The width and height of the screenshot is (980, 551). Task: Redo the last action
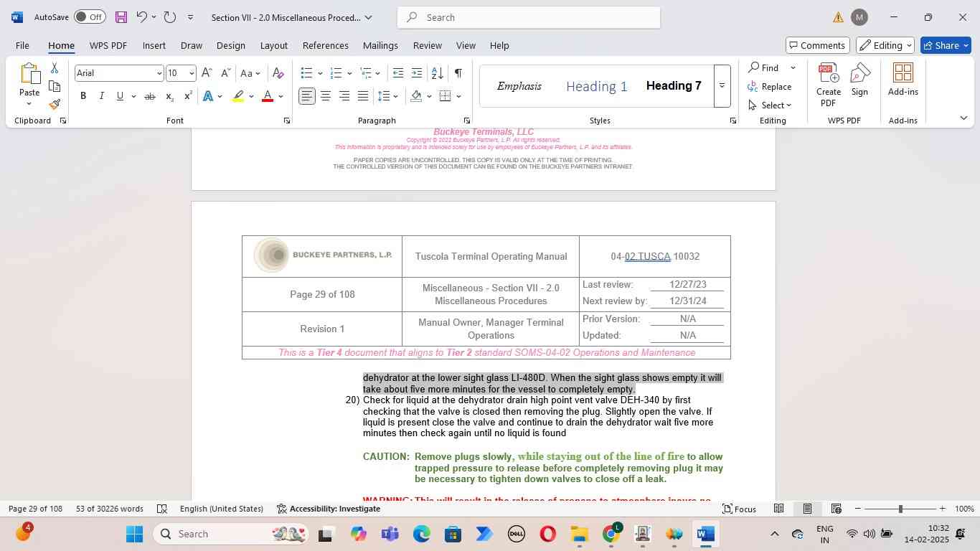(170, 17)
